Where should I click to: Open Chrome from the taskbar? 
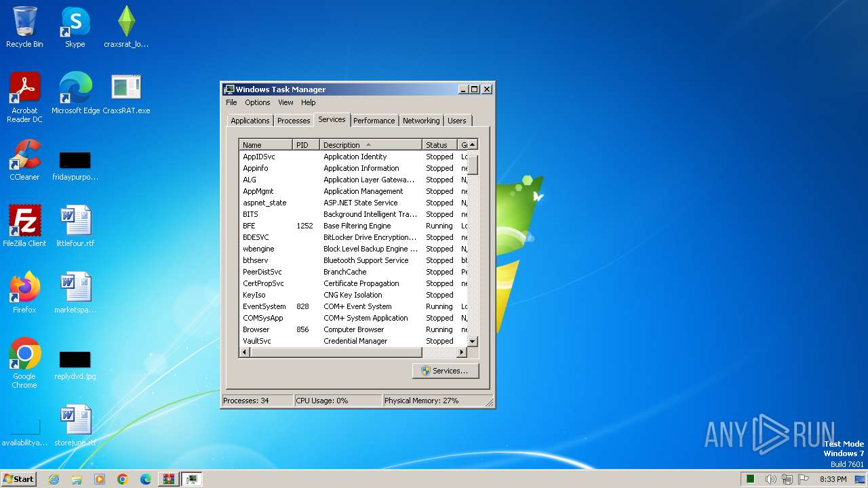pos(123,479)
